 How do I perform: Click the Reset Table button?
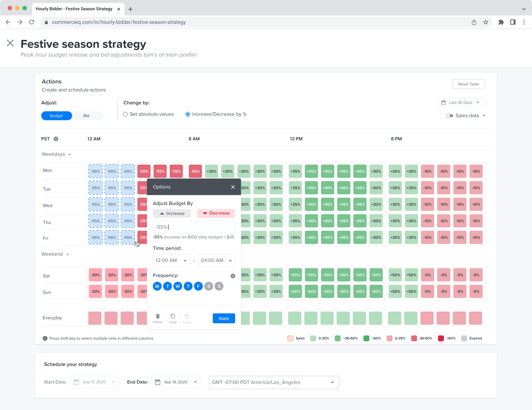click(x=468, y=84)
